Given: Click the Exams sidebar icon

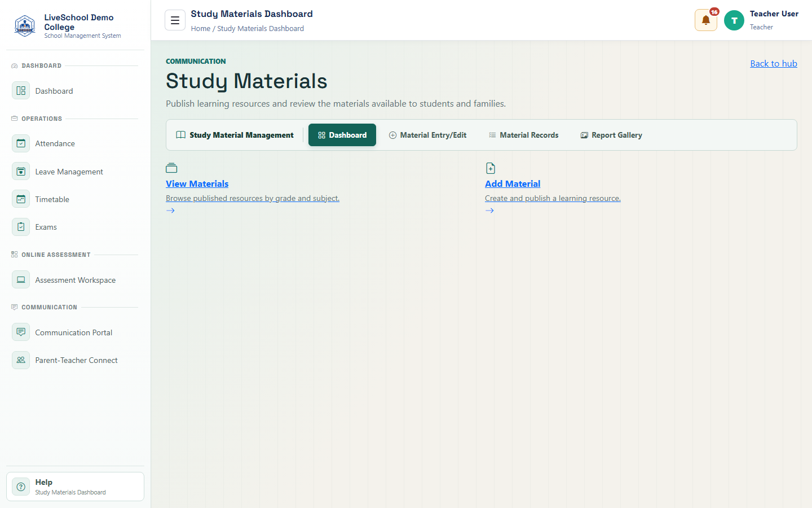Looking at the screenshot, I should coord(21,226).
